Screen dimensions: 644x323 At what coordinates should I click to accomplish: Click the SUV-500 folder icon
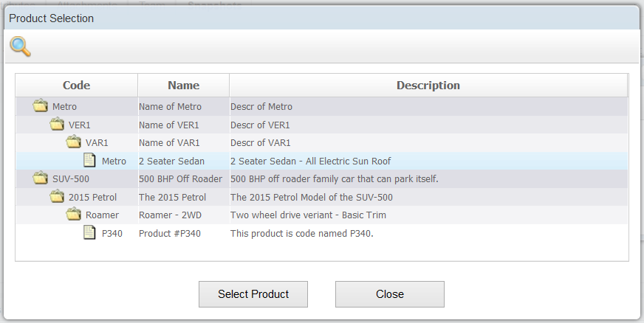tap(41, 178)
